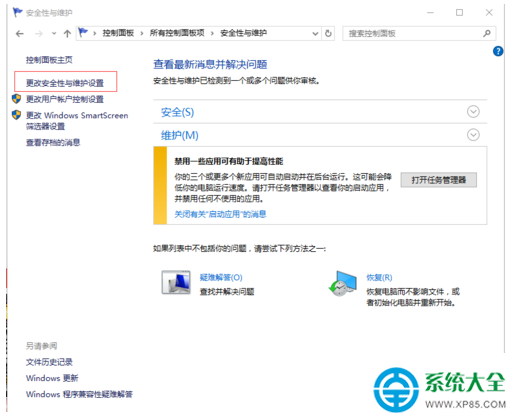The image size is (508, 415).
Task: Open 文件历史记录 link
Action: [x=49, y=362]
